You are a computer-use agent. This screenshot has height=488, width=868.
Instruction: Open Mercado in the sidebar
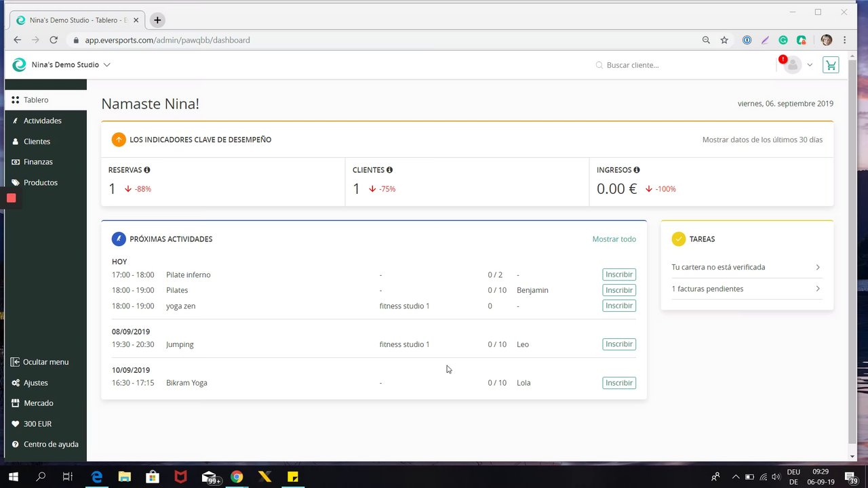coord(45,403)
